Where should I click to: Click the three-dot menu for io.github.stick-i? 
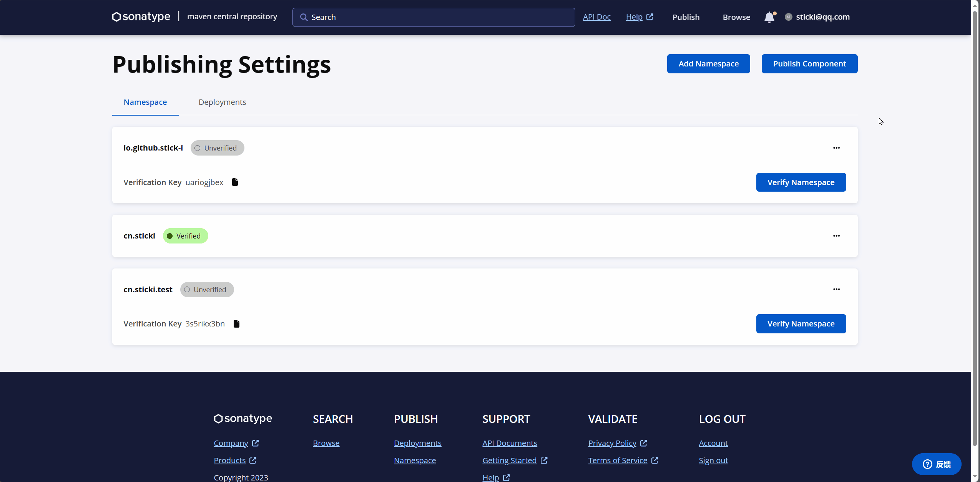tap(837, 147)
